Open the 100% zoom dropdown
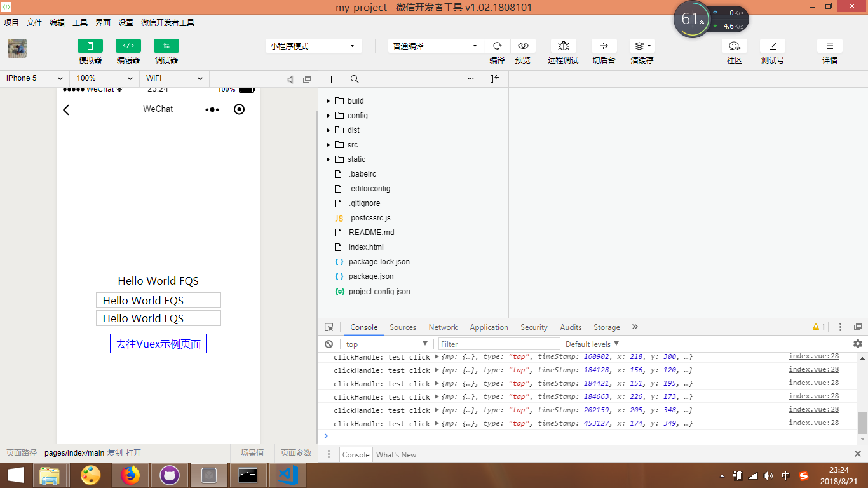Viewport: 868px width, 488px height. pyautogui.click(x=104, y=78)
